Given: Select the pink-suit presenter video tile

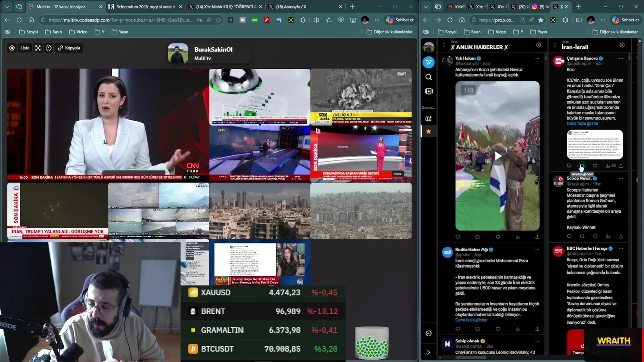Looking at the screenshot, I should (361, 153).
